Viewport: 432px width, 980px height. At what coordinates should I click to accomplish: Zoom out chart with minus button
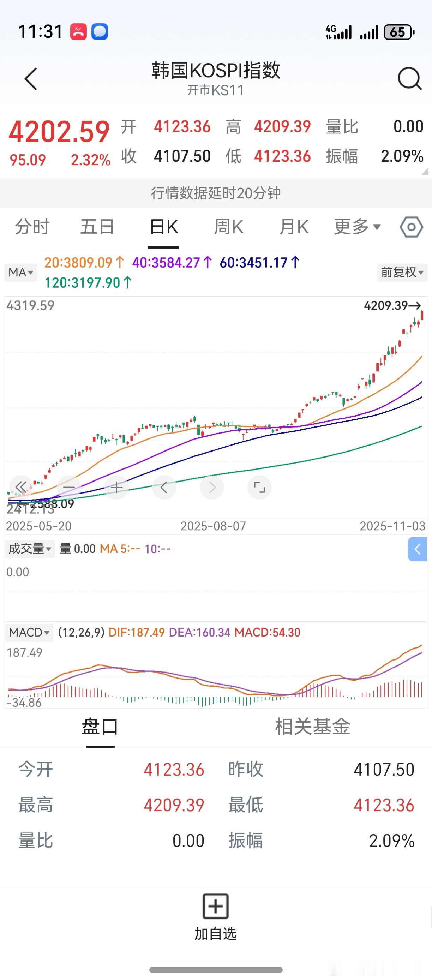(69, 487)
